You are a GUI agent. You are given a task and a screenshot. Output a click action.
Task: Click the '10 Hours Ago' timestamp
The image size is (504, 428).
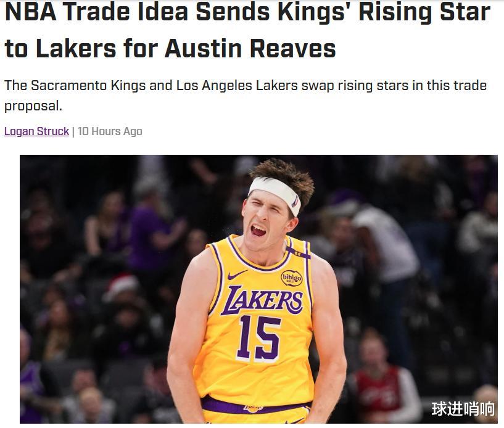coord(110,131)
